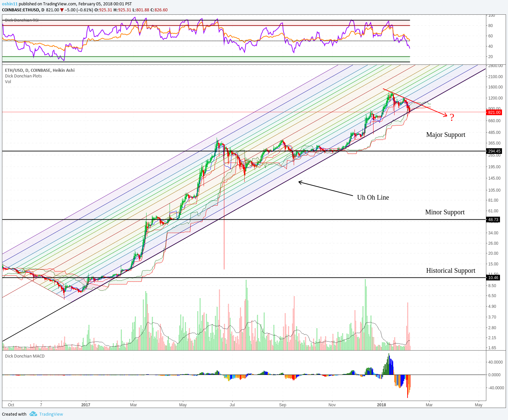Viewport: 508px width, 420px height.
Task: Click the 105.00 price axis value
Action: [x=494, y=190]
